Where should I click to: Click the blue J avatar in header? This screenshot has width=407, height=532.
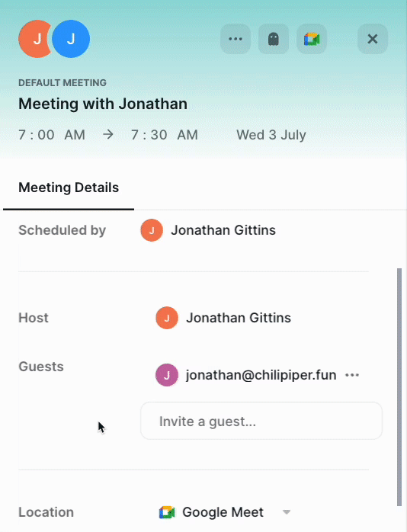[71, 39]
